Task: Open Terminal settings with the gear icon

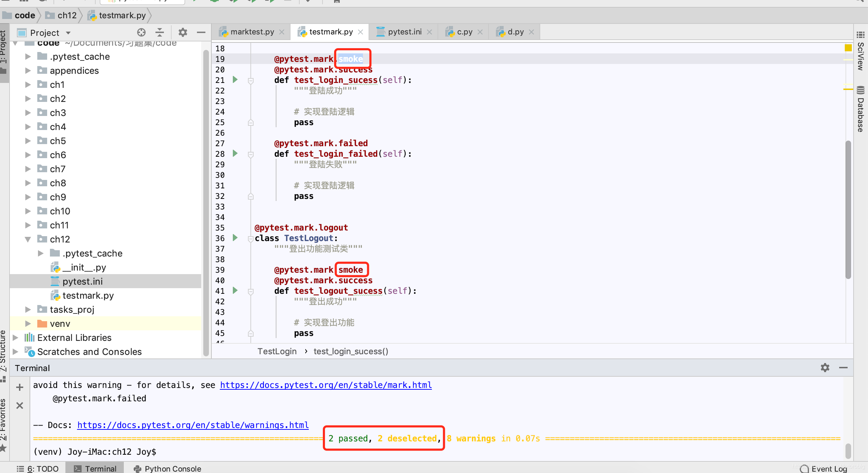Action: click(x=825, y=368)
